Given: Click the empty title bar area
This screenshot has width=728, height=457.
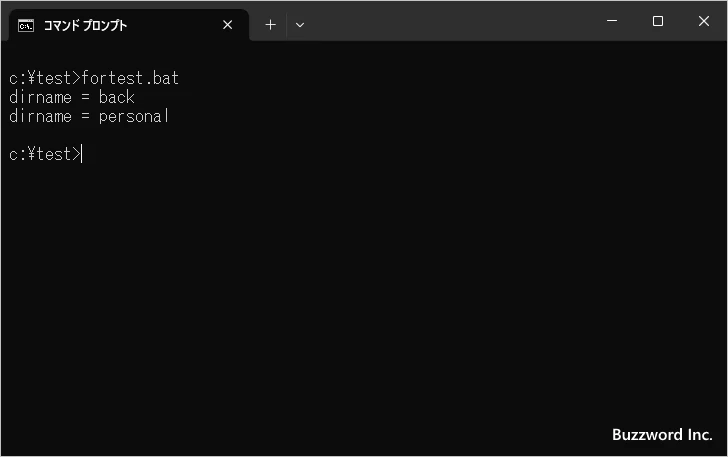Looking at the screenshot, I should (x=450, y=22).
